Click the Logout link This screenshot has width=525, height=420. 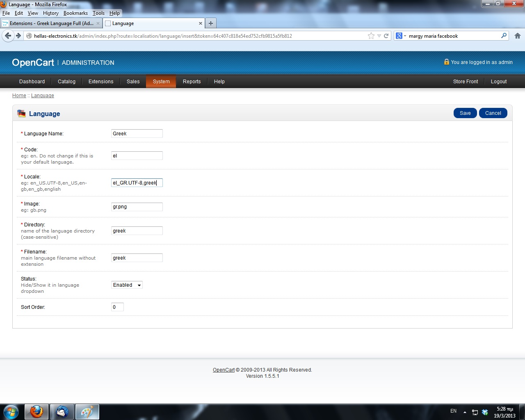point(499,82)
